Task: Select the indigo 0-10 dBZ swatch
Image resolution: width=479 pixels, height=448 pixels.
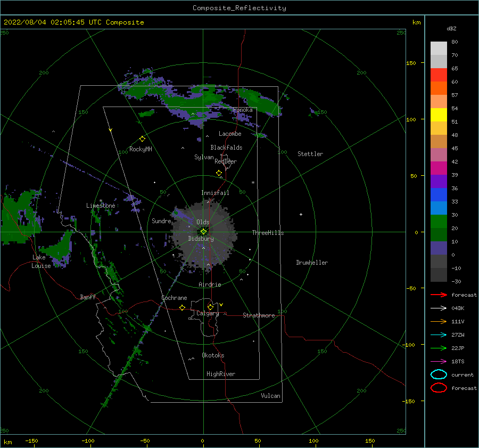Action: coord(439,248)
